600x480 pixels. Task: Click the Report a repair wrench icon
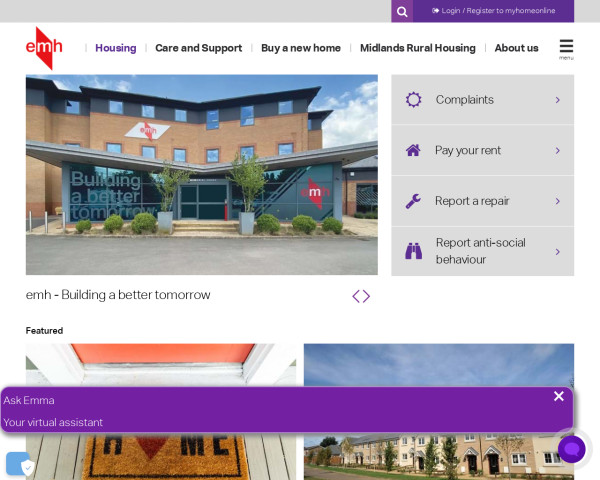pyautogui.click(x=413, y=201)
